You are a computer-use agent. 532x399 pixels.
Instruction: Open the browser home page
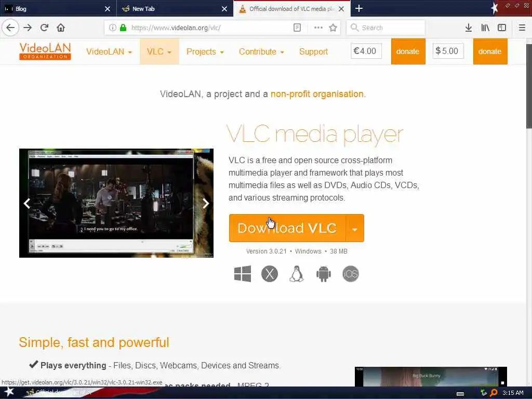61,28
